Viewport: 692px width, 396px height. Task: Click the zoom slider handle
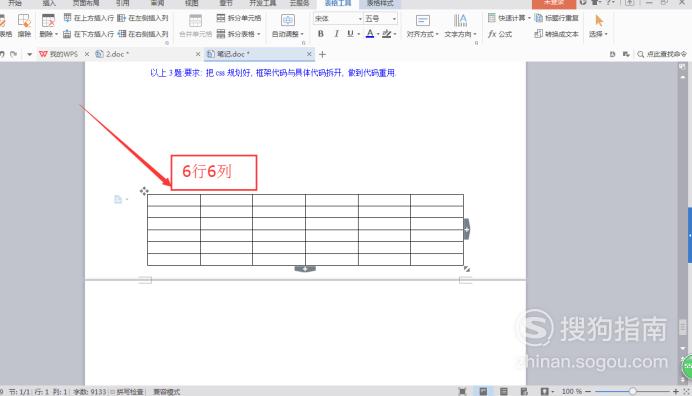pos(632,391)
